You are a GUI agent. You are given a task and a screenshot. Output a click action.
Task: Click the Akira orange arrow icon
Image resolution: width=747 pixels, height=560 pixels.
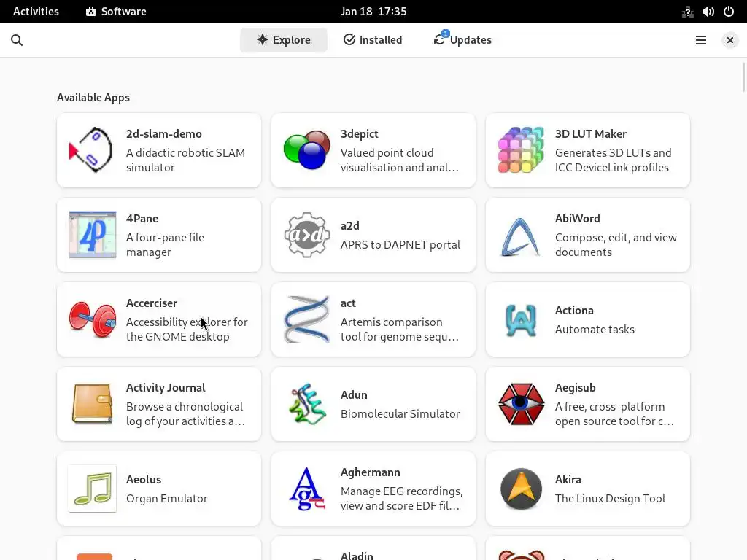click(x=521, y=489)
